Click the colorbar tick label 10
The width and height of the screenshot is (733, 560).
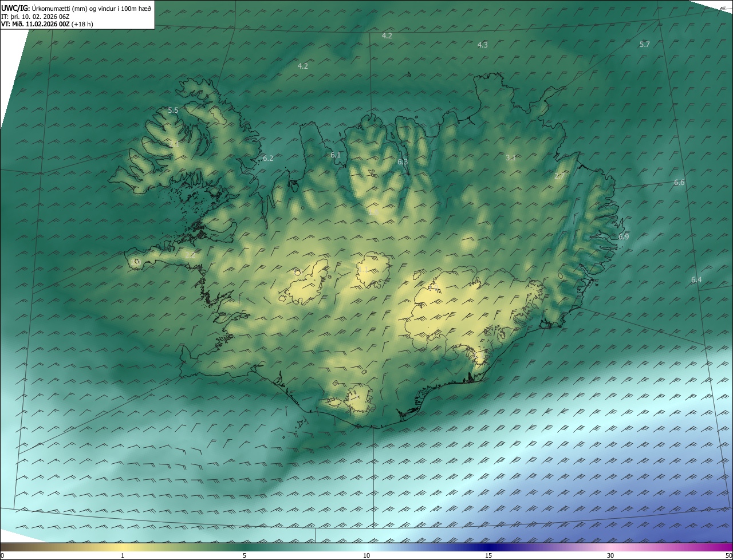point(366,556)
